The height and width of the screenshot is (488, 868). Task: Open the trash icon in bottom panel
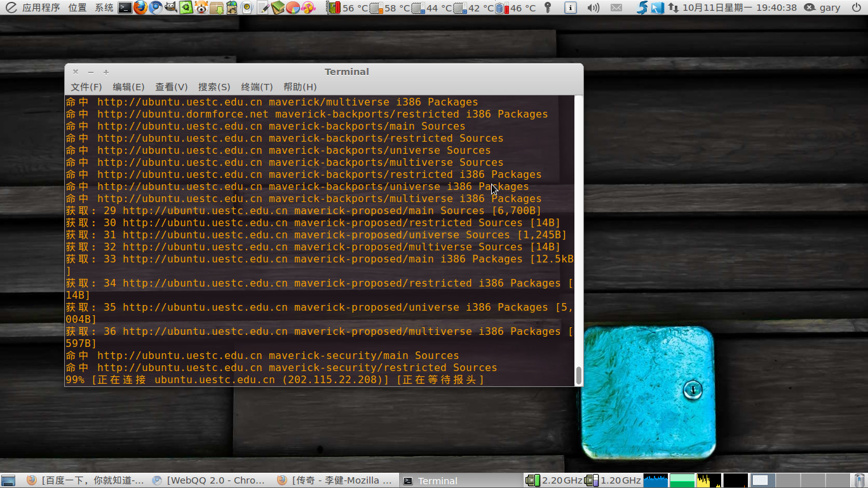[860, 480]
